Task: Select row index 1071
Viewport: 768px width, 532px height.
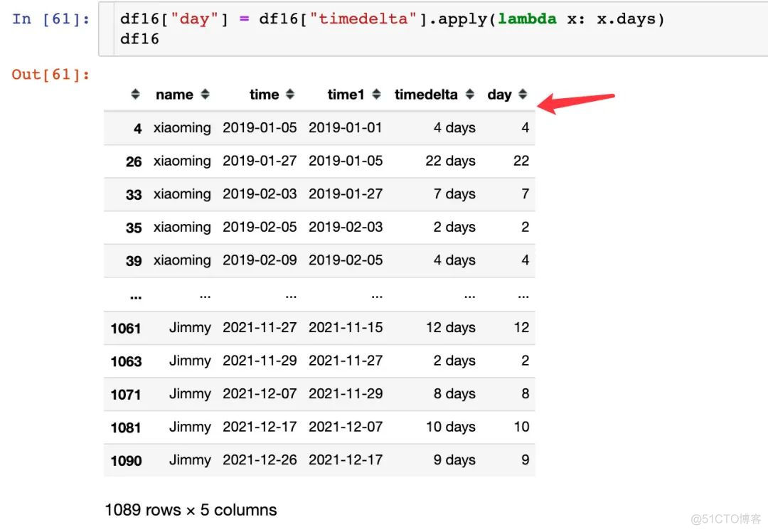Action: (x=126, y=394)
